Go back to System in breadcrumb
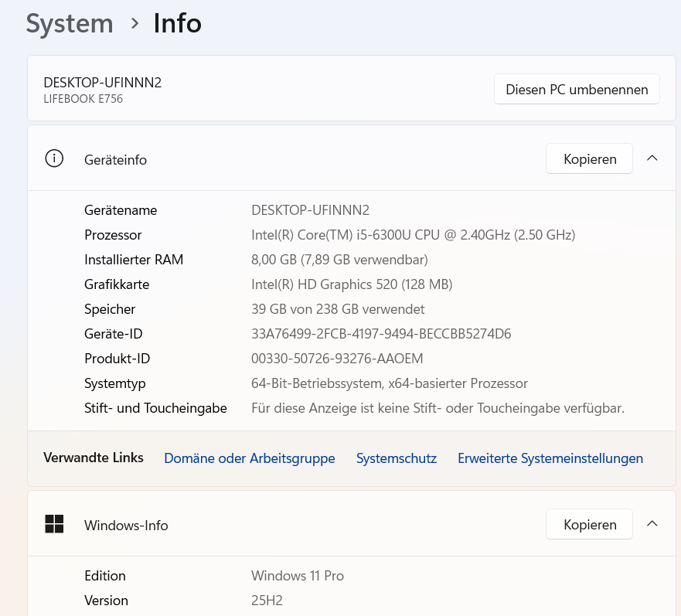This screenshot has width=681, height=616. (x=70, y=23)
